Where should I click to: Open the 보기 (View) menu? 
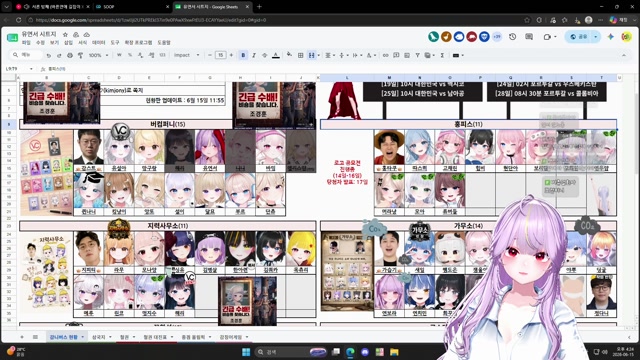tap(54, 42)
